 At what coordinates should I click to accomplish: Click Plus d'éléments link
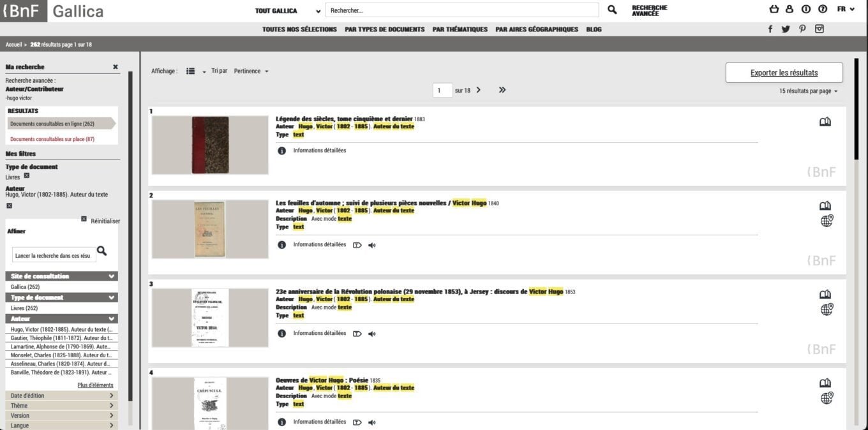pyautogui.click(x=95, y=385)
